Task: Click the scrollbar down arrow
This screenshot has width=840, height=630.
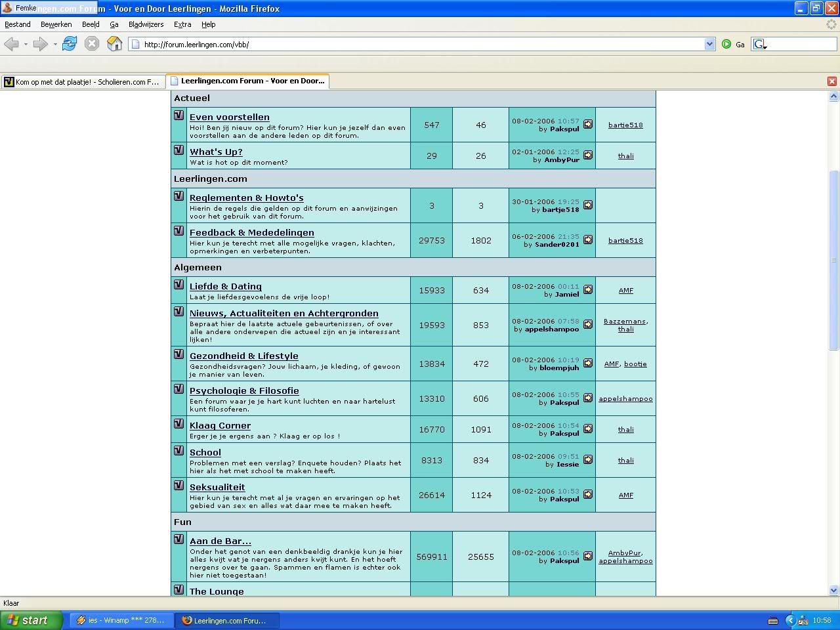Action: click(834, 590)
